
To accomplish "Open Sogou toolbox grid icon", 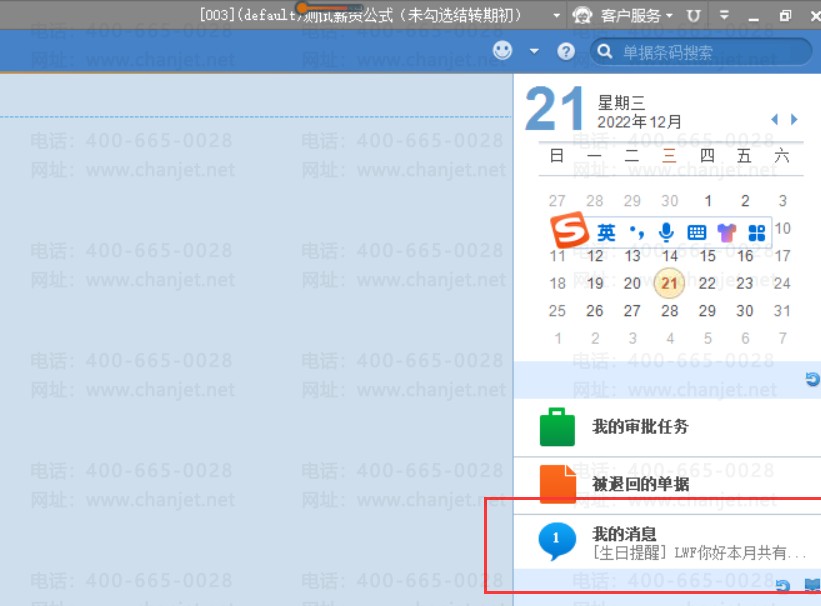I will coord(756,233).
